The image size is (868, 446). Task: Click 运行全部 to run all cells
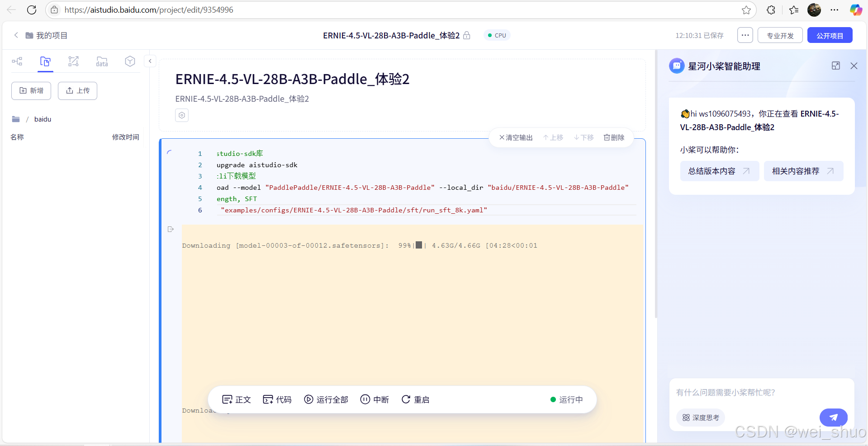pyautogui.click(x=326, y=399)
